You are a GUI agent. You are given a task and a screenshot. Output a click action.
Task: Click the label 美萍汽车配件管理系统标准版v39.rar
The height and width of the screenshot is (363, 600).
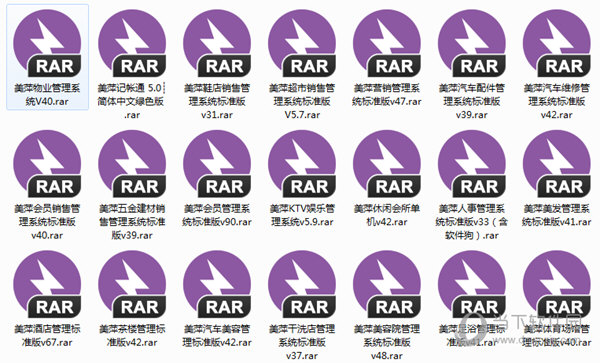[x=472, y=101]
